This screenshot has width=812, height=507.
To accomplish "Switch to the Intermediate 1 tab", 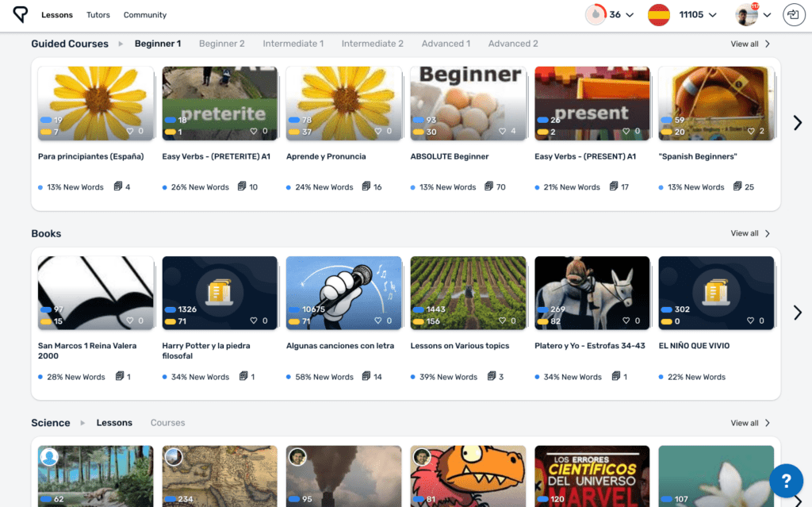I will click(293, 44).
